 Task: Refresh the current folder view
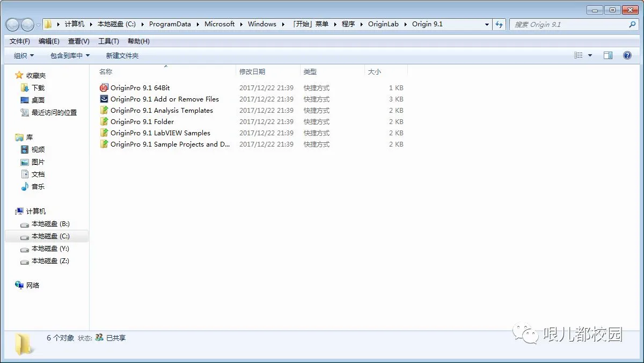pyautogui.click(x=500, y=24)
